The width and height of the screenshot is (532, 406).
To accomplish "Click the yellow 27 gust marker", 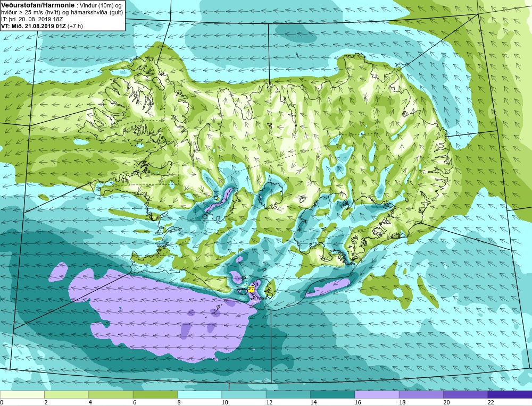I will [251, 289].
